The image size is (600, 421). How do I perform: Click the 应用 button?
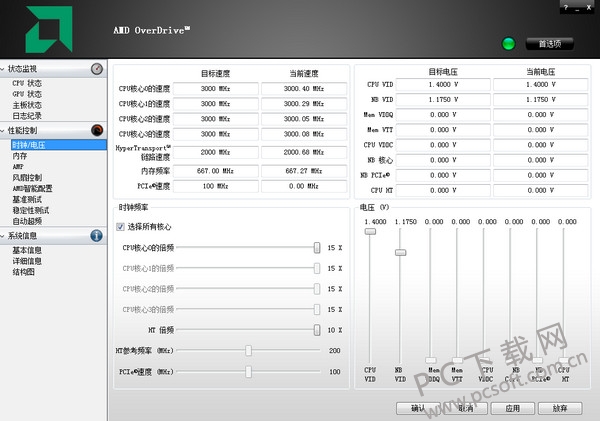pos(513,408)
